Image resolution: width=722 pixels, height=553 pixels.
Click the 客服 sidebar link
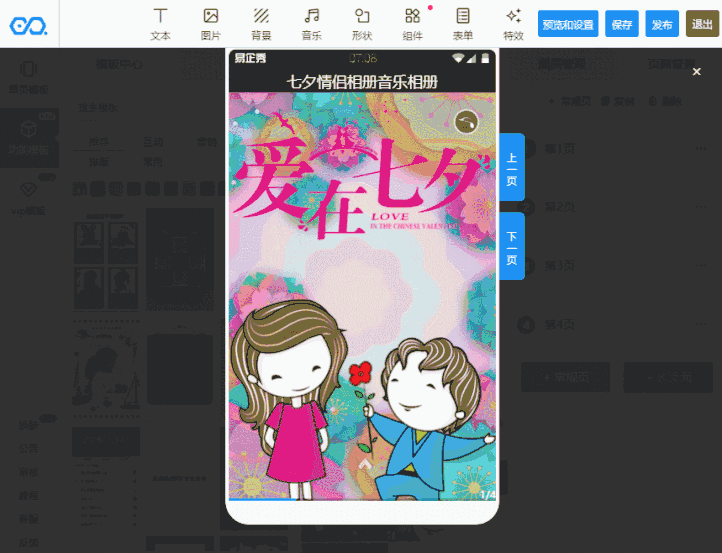coord(28,519)
